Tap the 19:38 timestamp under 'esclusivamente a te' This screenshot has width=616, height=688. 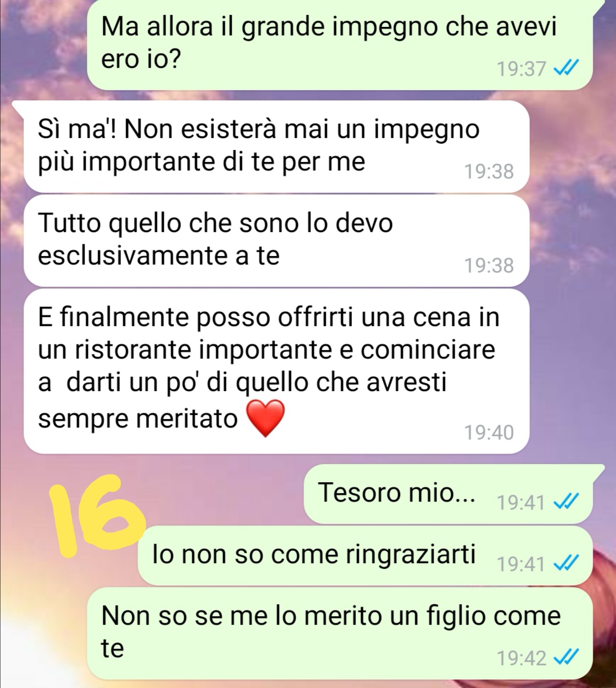[489, 266]
